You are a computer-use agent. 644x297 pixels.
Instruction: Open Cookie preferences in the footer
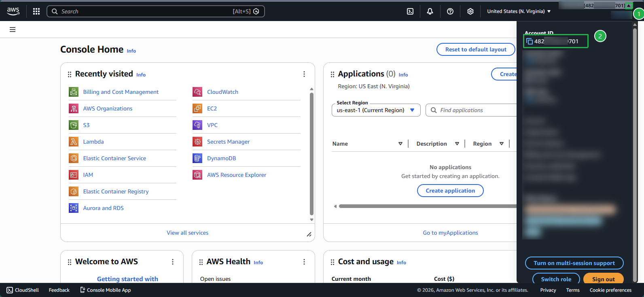[610, 290]
